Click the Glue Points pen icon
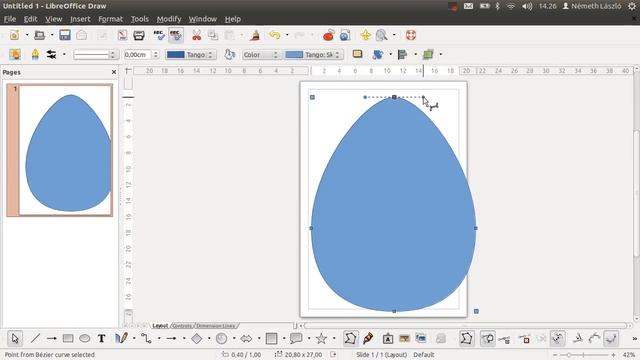This screenshot has width=640, height=360. pyautogui.click(x=368, y=338)
